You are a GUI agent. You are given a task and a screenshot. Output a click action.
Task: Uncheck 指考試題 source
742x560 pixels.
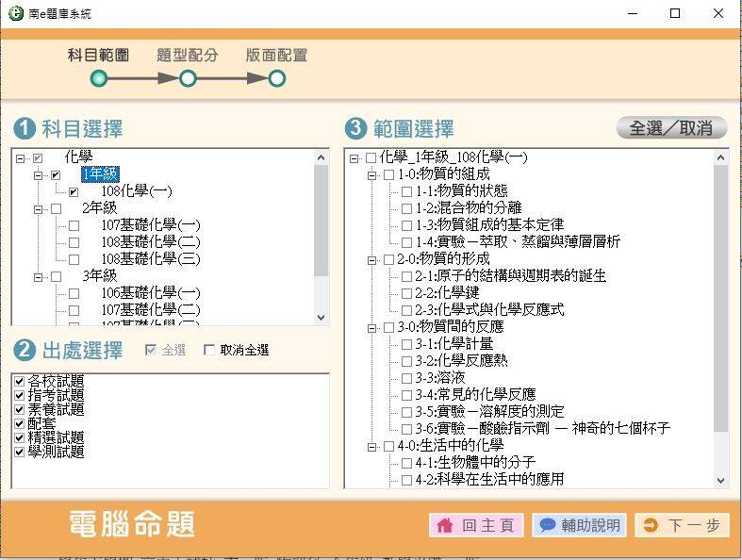click(20, 395)
